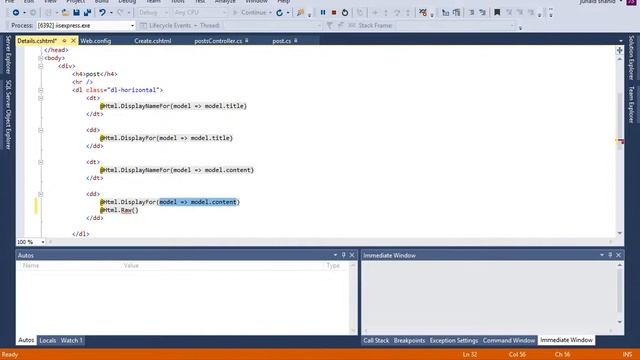The image size is (640, 360).
Task: Click the decrease line indent icon
Action: tap(445, 13)
